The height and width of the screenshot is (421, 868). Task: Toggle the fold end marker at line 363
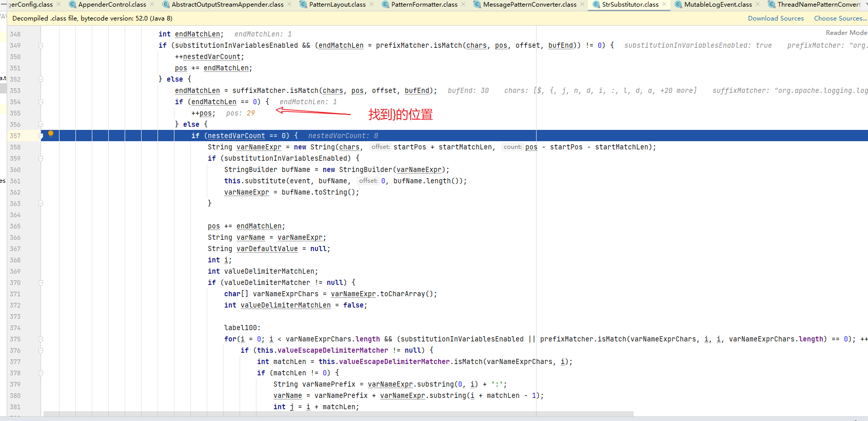pos(41,204)
